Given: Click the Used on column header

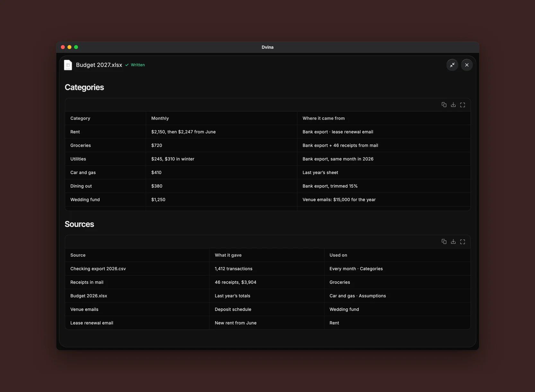Looking at the screenshot, I should (x=397, y=255).
